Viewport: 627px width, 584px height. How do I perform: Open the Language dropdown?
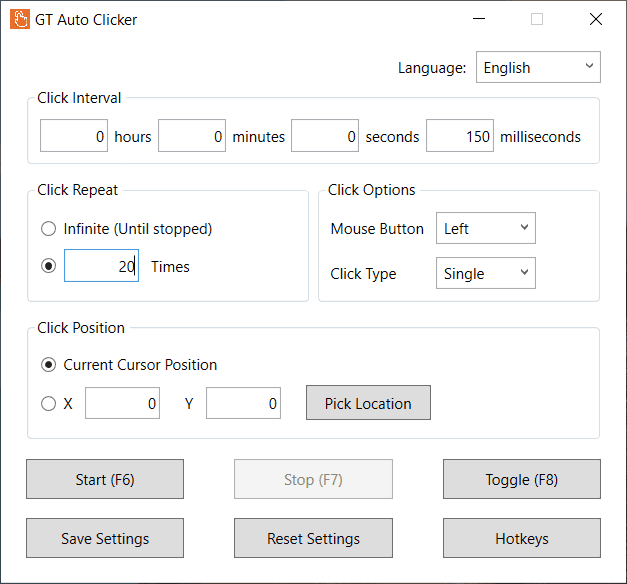538,67
